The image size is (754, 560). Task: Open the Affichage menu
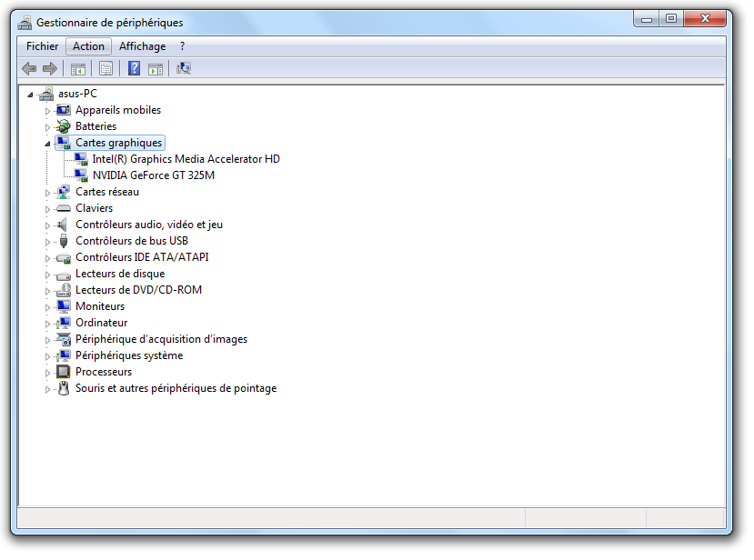point(142,46)
